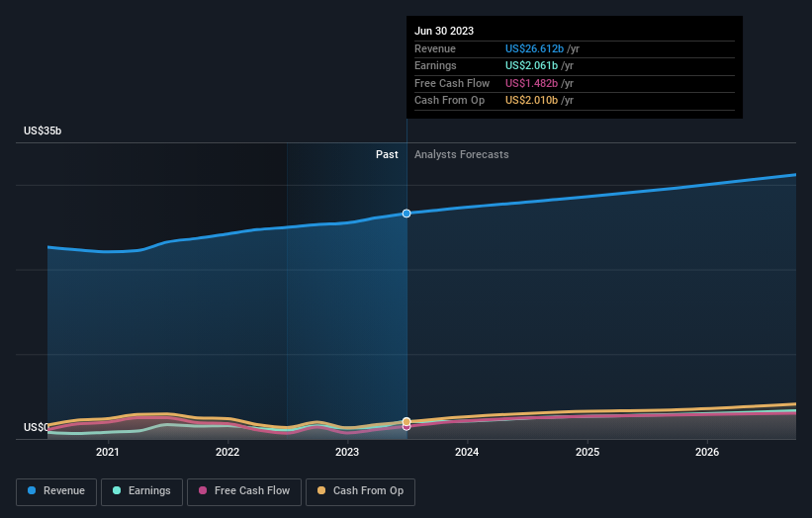Click the US$26.612b revenue value
Screen dimensions: 812x518
[x=534, y=48]
